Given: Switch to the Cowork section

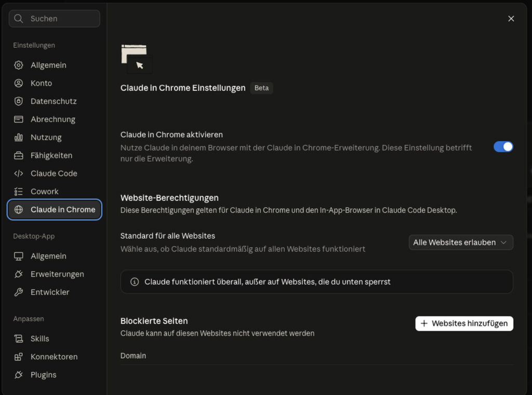Looking at the screenshot, I should pyautogui.click(x=54, y=192).
